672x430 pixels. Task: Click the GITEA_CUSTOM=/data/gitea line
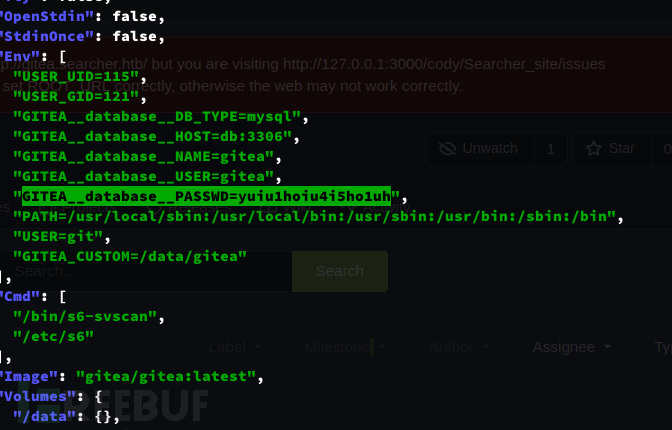(130, 257)
